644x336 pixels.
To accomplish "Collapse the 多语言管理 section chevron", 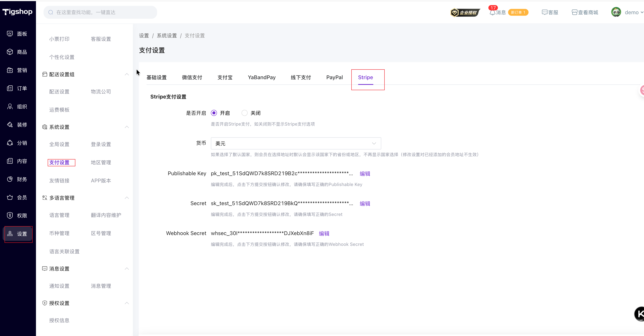I will (127, 198).
